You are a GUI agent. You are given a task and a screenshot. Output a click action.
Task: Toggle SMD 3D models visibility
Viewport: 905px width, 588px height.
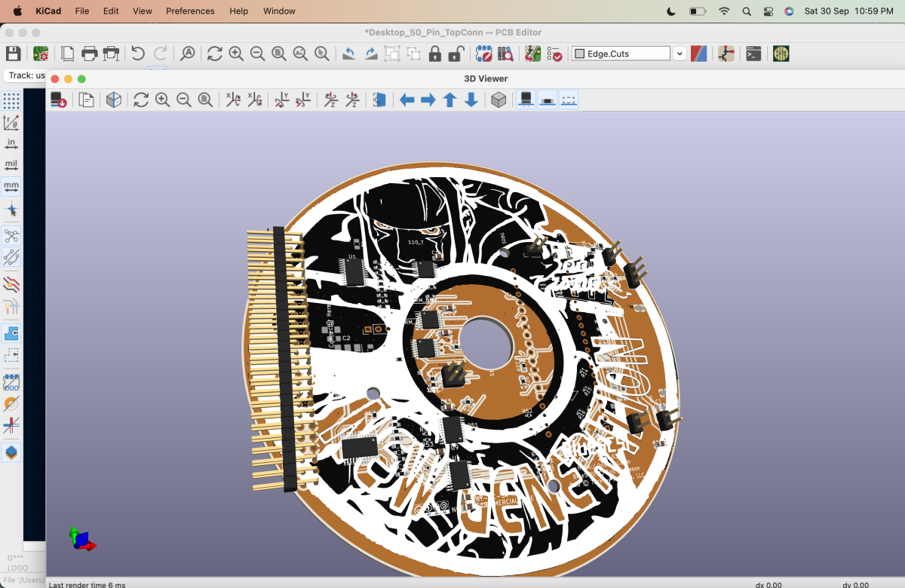tap(548, 100)
